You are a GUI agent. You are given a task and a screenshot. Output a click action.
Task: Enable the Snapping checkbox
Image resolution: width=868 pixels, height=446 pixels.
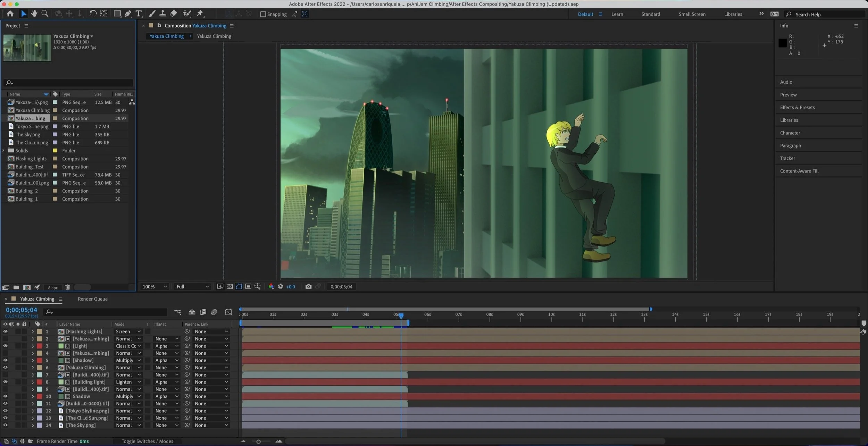263,14
